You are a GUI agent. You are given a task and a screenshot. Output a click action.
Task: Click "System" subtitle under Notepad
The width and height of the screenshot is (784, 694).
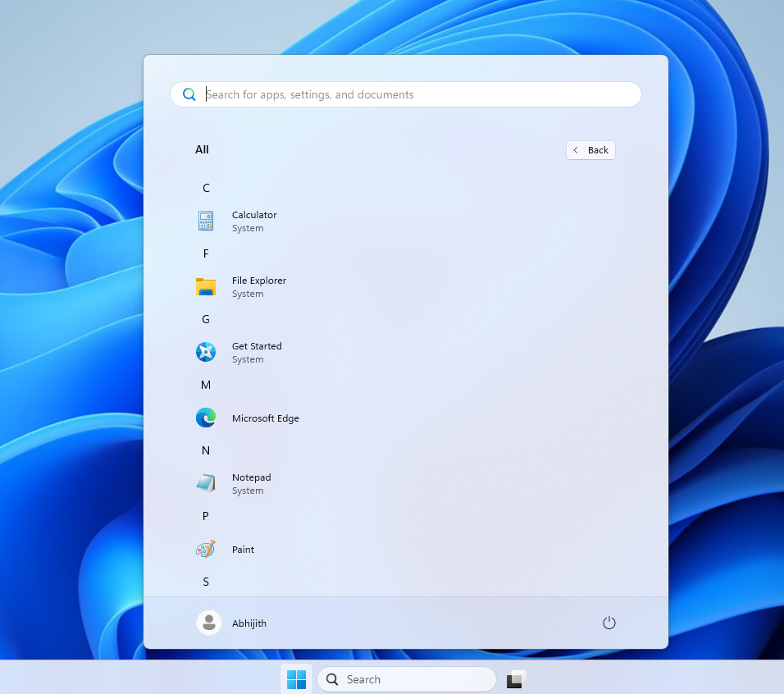point(248,491)
